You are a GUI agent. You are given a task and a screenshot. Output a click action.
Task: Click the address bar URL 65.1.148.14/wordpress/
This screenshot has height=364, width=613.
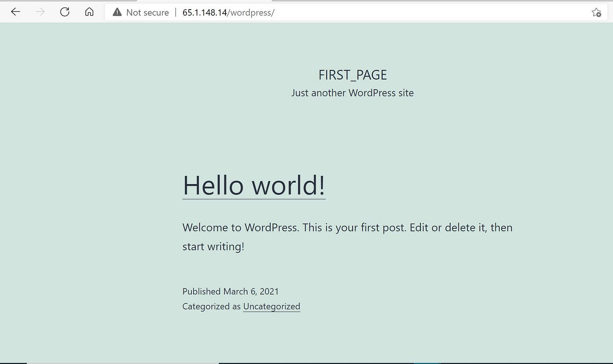pos(228,12)
